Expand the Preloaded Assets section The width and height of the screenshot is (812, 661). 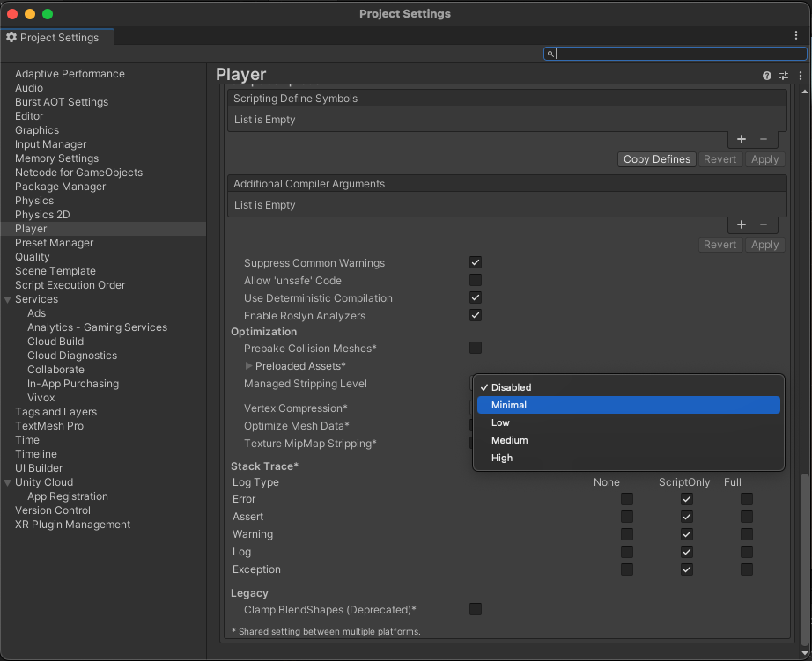click(249, 366)
